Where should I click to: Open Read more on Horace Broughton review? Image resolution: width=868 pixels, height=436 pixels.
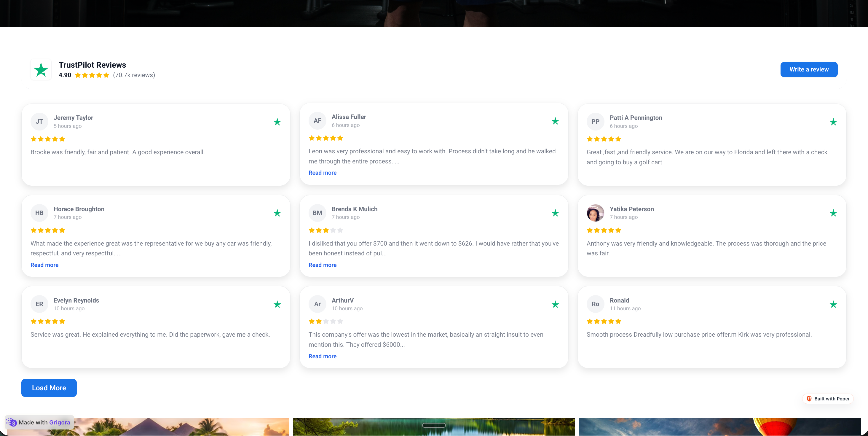click(44, 265)
